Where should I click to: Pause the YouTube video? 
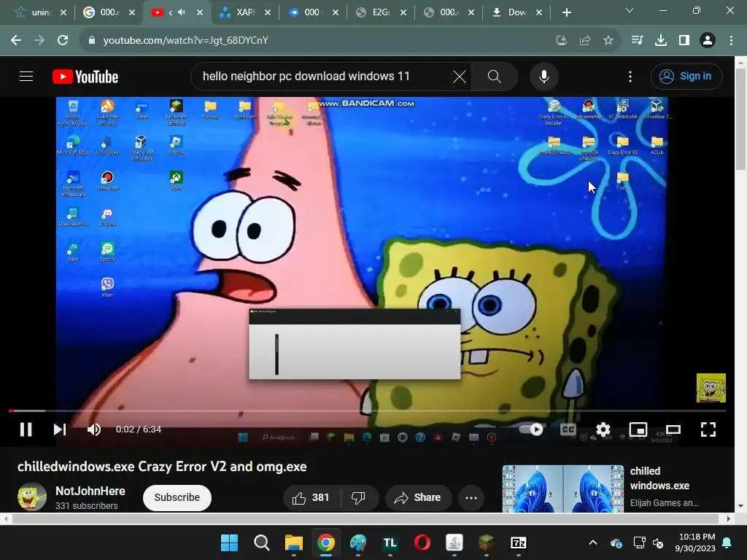26,429
